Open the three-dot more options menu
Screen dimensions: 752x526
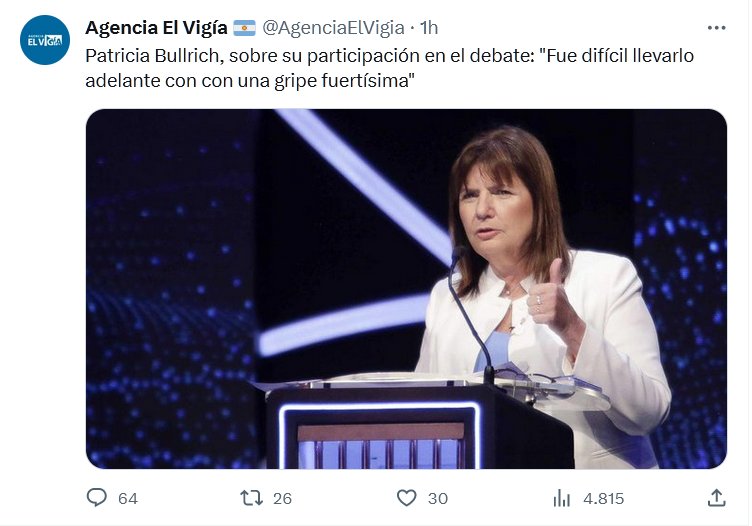click(x=716, y=28)
